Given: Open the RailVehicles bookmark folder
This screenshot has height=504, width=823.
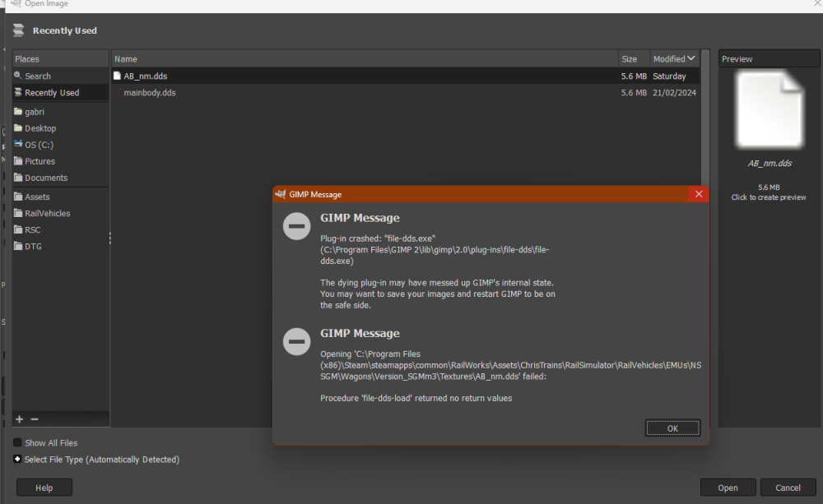Looking at the screenshot, I should click(47, 213).
